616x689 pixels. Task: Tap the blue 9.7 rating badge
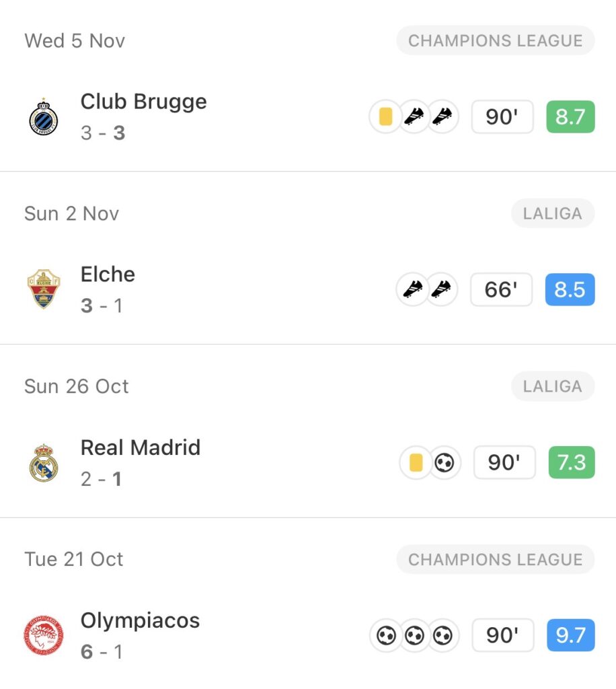(x=570, y=636)
